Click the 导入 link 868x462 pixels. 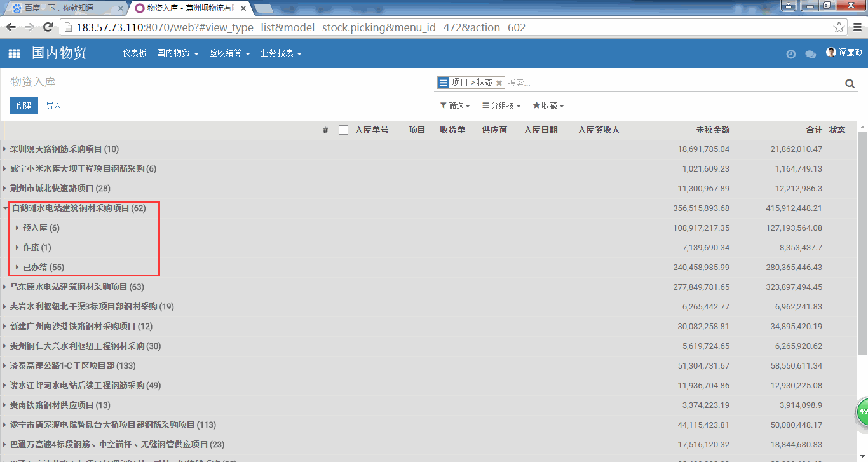point(53,105)
